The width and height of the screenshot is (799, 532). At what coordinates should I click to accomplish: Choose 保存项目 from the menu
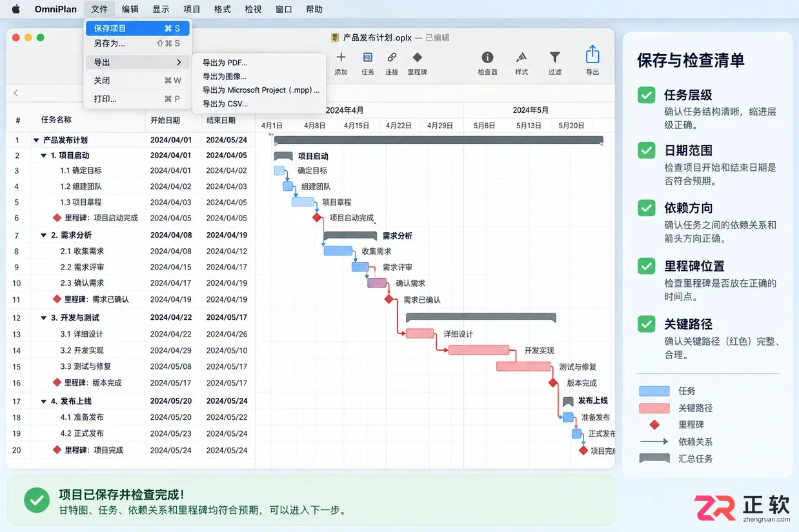(138, 28)
